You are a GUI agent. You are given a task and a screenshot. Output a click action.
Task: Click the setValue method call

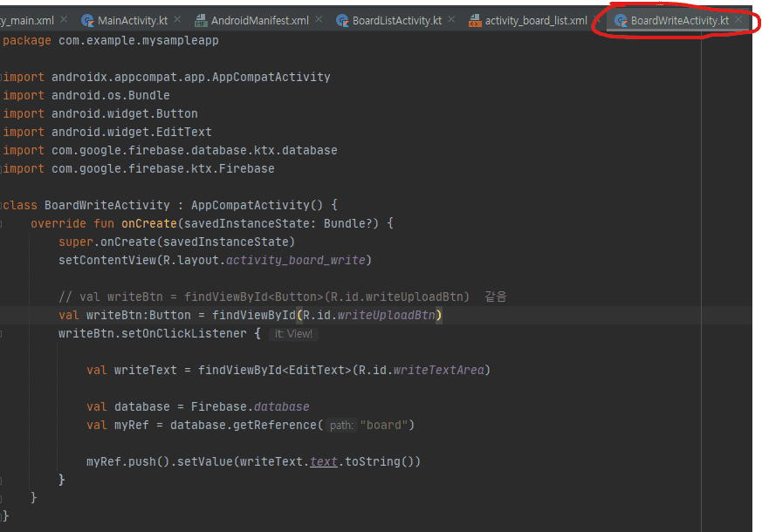205,461
